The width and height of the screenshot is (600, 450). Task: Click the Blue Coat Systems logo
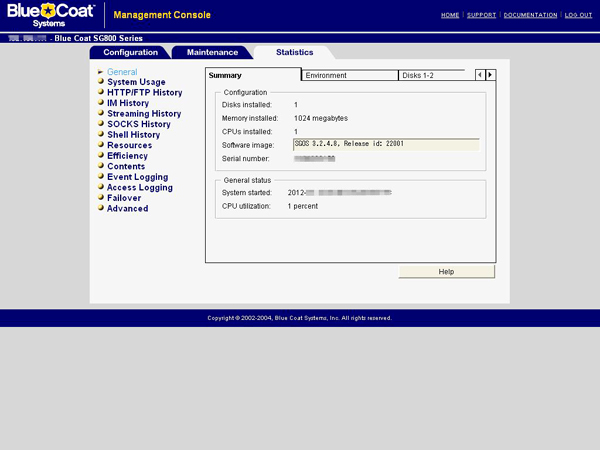pyautogui.click(x=51, y=15)
